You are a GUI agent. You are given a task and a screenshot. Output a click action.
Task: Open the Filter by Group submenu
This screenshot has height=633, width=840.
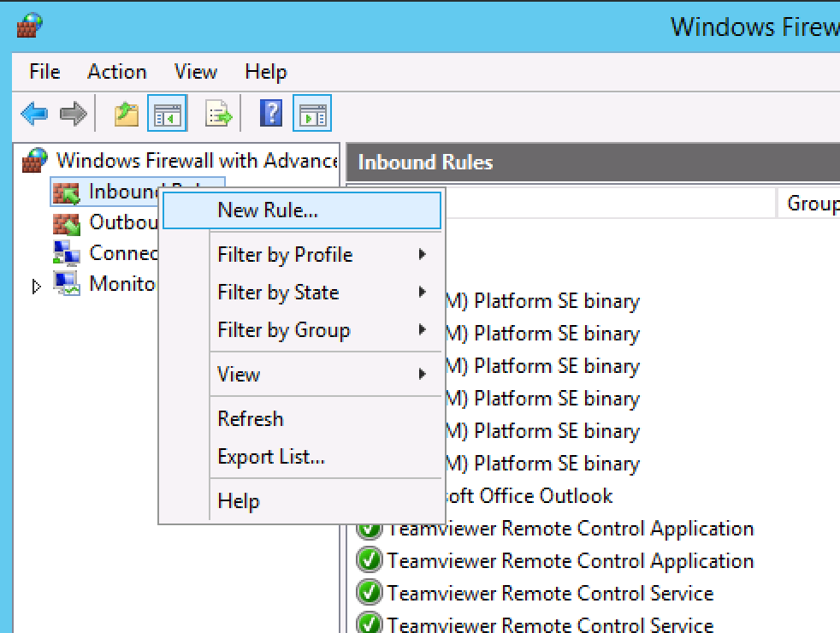pos(283,330)
